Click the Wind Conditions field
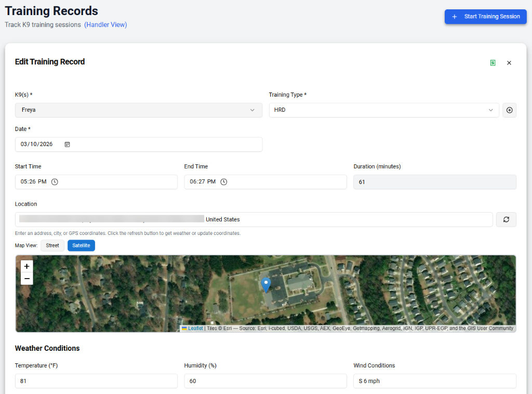This screenshot has width=532, height=394. tap(435, 381)
